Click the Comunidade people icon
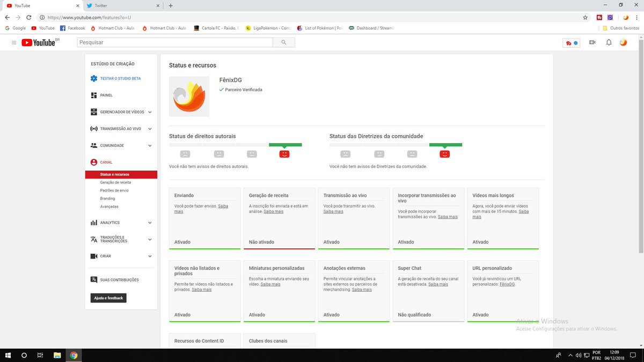Screen dimensions: 644x362 pyautogui.click(x=94, y=145)
